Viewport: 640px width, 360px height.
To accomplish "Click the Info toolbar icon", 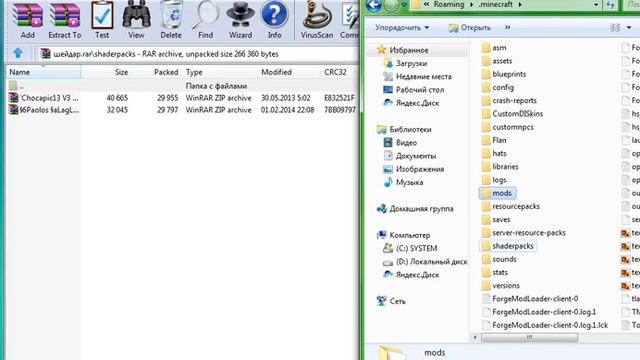I will [x=275, y=20].
